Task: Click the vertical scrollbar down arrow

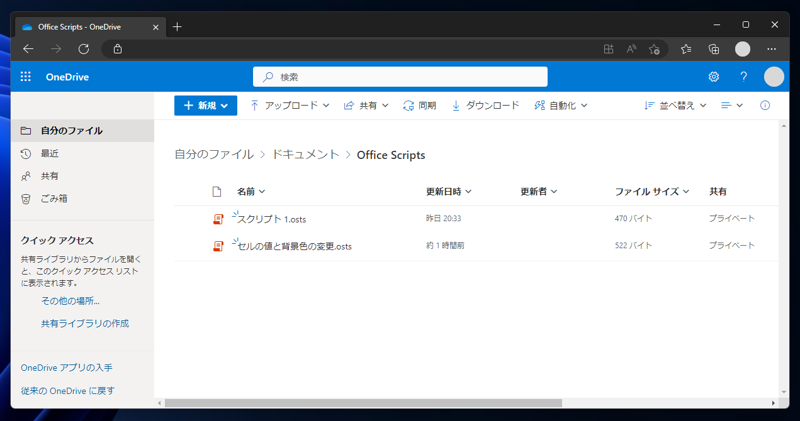Action: pos(784,392)
